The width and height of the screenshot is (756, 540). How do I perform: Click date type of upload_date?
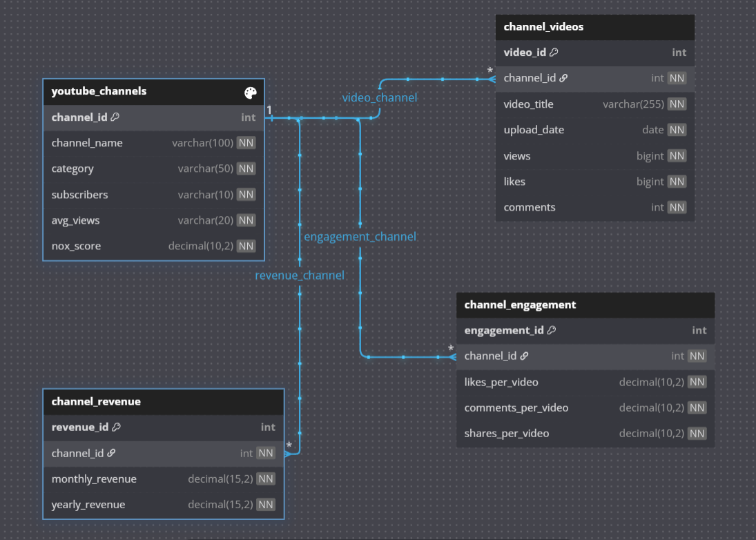pos(653,131)
